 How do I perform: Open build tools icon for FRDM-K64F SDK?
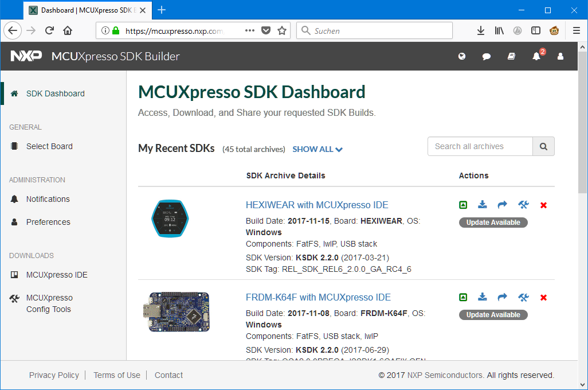[523, 297]
